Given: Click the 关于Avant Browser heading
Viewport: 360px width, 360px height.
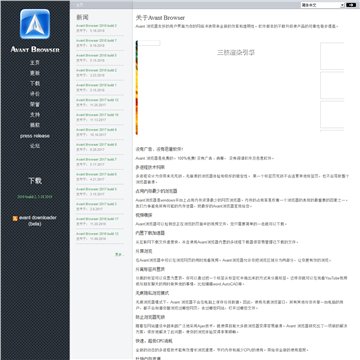Looking at the screenshot, I should point(160,18).
